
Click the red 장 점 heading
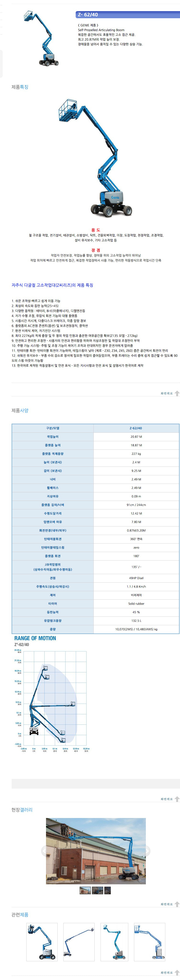(x=96, y=250)
